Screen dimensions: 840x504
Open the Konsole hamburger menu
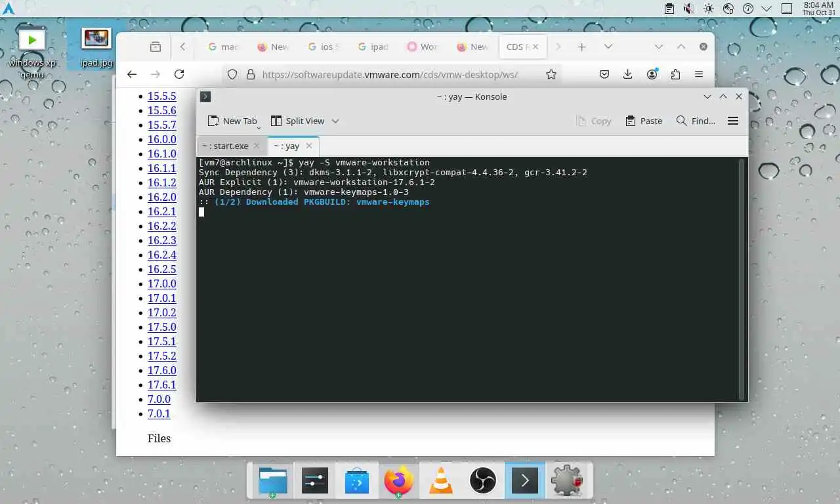(x=733, y=121)
